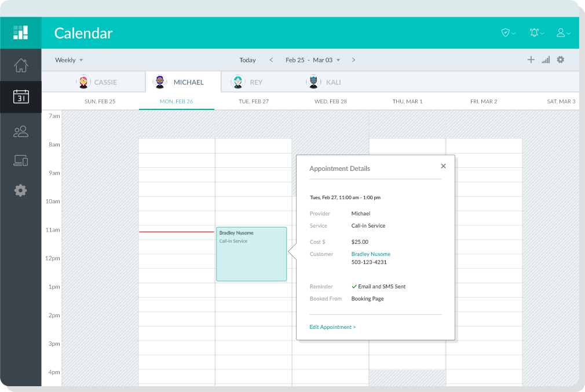Open the Weekly view dropdown
This screenshot has height=392, width=585.
click(x=69, y=60)
